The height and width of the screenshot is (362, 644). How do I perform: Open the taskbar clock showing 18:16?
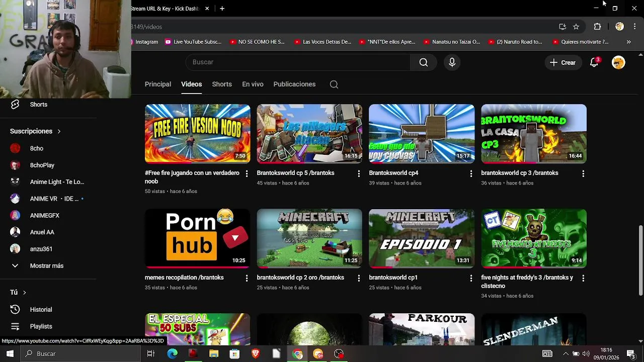[606, 354]
